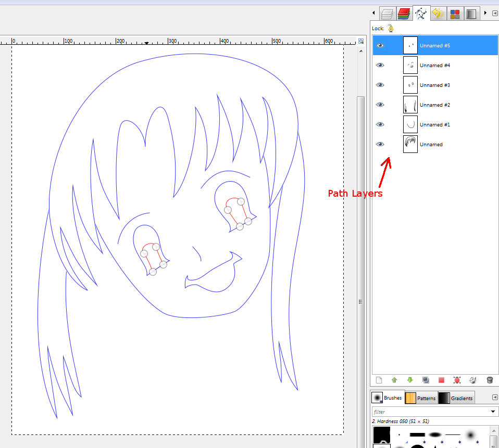Hide the Unnamed path visibility

(380, 144)
